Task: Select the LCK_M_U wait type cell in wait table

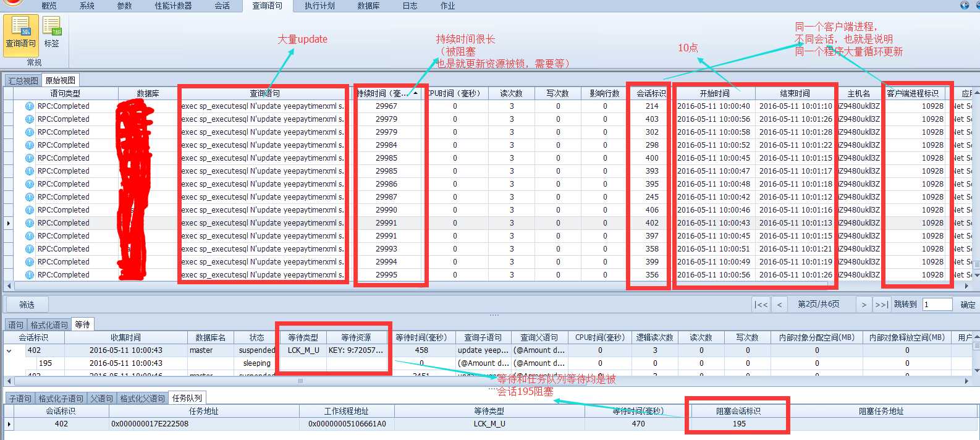Action: (303, 350)
